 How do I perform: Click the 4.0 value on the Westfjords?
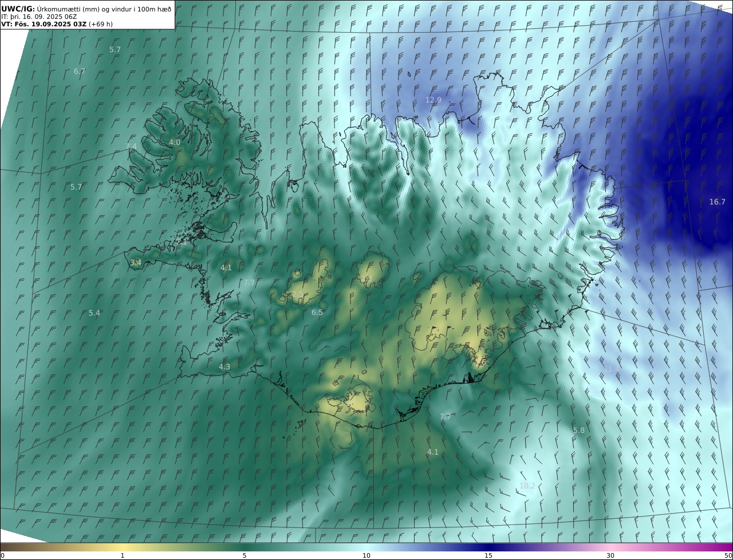(175, 142)
